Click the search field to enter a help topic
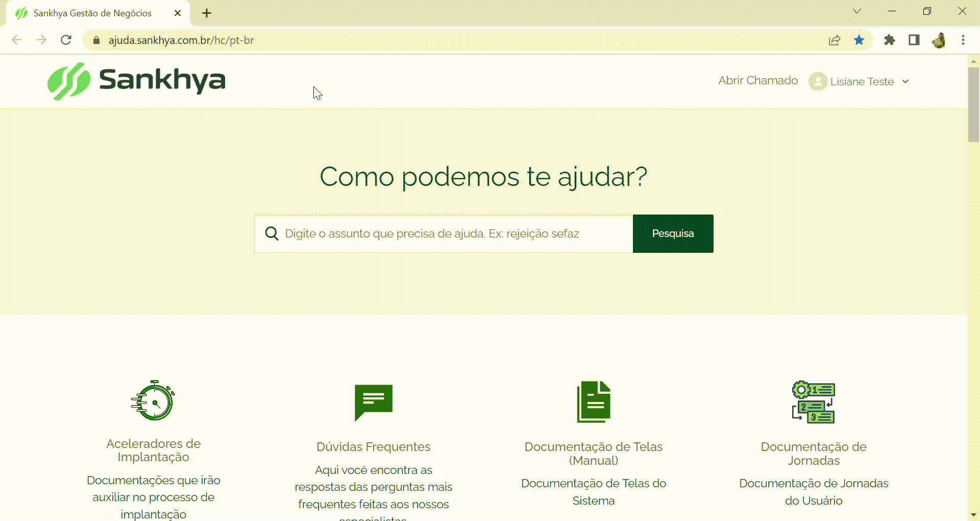 (x=444, y=233)
